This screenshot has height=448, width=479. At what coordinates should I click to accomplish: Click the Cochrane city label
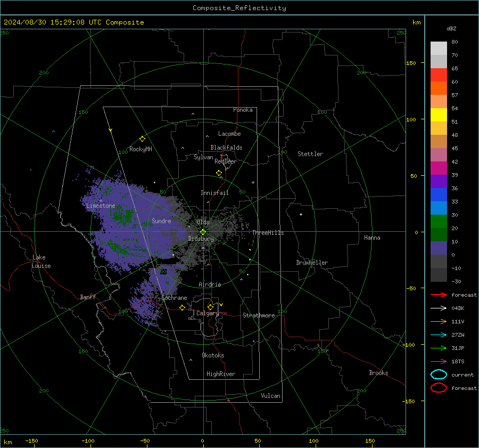click(x=174, y=298)
